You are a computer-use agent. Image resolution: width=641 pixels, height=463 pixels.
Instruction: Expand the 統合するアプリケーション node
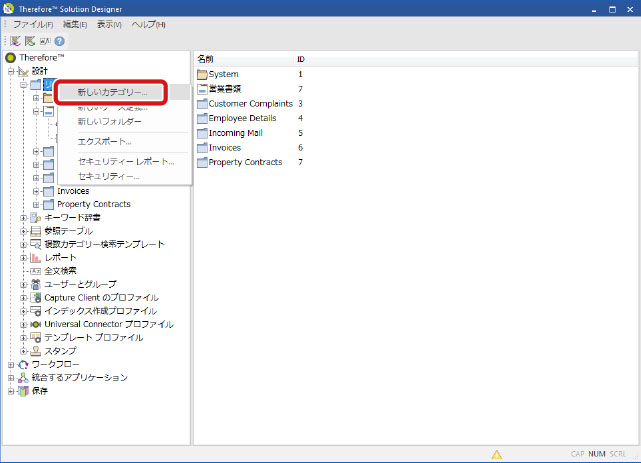[x=12, y=378]
